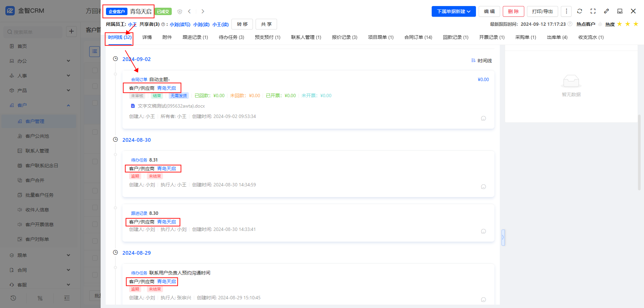Viewport: 644px width, 308px height.
Task: Click the three-dot more options icon
Action: tap(566, 11)
